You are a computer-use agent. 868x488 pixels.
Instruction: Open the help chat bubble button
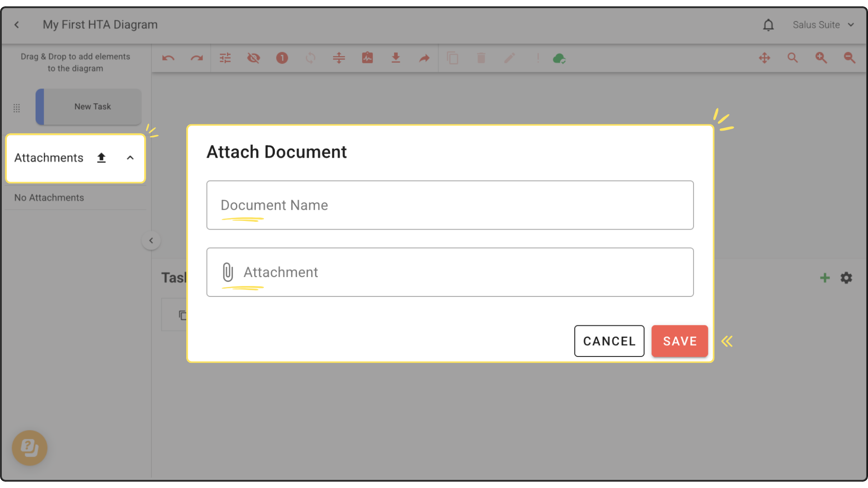pos(30,448)
